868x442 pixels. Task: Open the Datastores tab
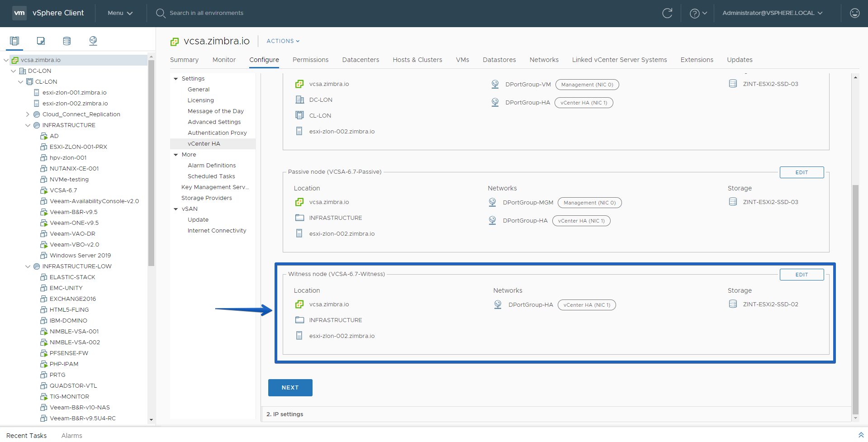coord(499,60)
